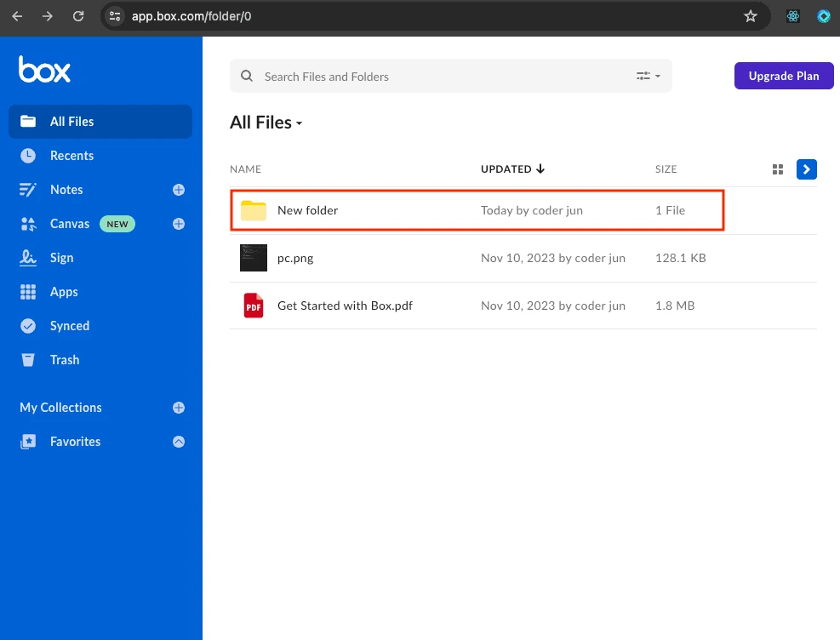
Task: Click Canvas shapes icon
Action: tap(28, 224)
